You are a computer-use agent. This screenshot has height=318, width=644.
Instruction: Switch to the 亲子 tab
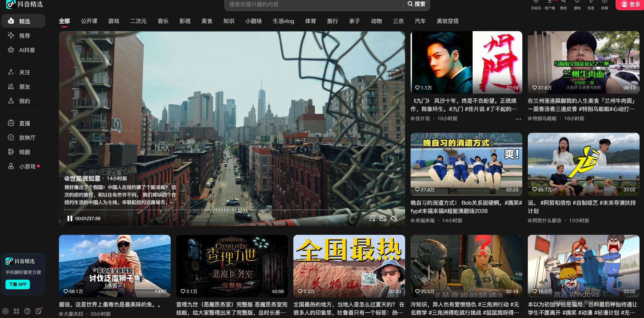click(x=354, y=21)
